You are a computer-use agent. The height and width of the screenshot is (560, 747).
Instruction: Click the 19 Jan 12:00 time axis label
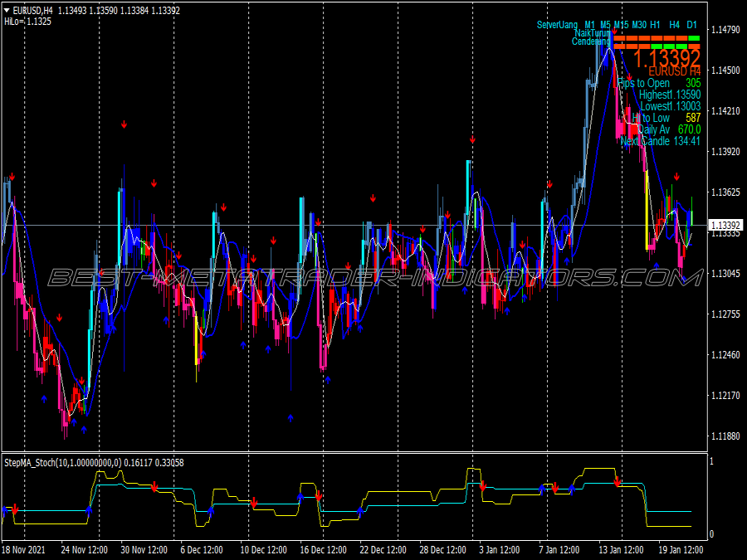[x=681, y=550]
